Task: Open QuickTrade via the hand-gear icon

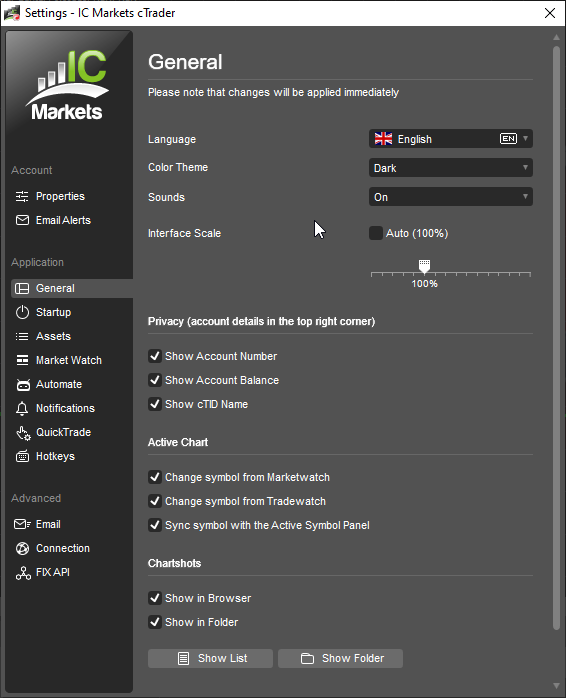Action: point(23,433)
